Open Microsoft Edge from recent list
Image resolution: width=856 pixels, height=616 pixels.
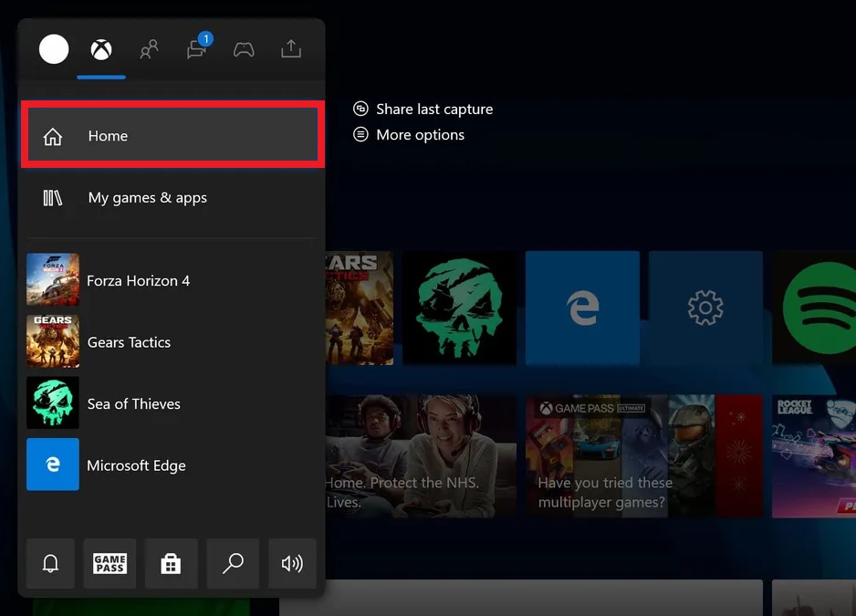(x=172, y=465)
